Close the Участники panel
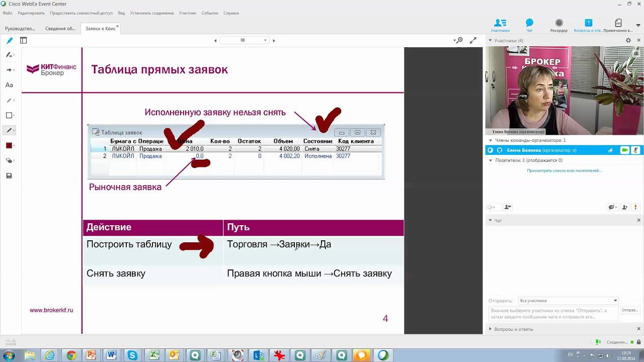The width and height of the screenshot is (644, 362). pyautogui.click(x=638, y=40)
